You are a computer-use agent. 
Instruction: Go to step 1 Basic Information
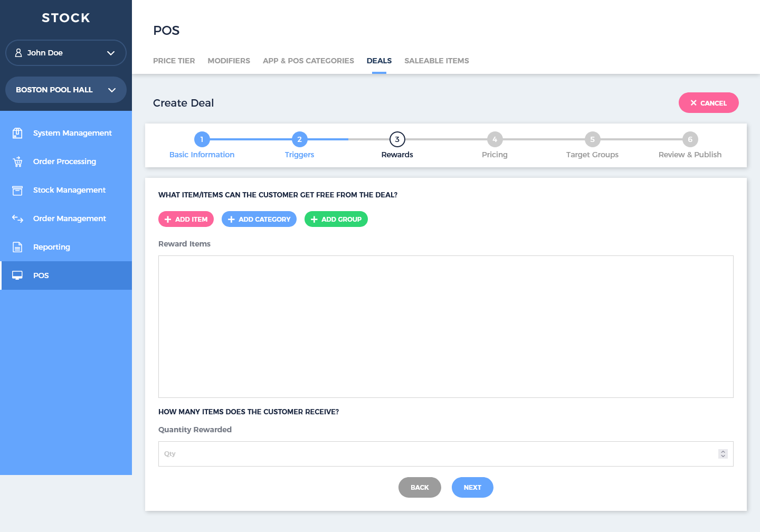click(202, 139)
